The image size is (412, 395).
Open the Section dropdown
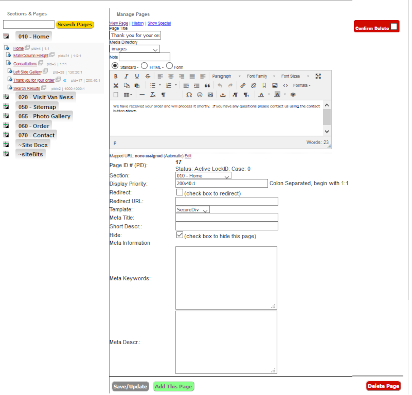click(203, 176)
